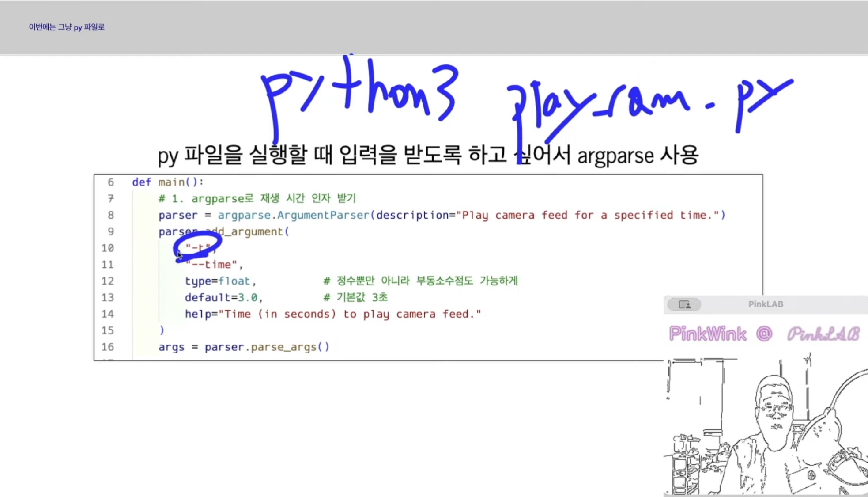
Task: Click the PinkLAB window title bar
Action: click(x=766, y=304)
